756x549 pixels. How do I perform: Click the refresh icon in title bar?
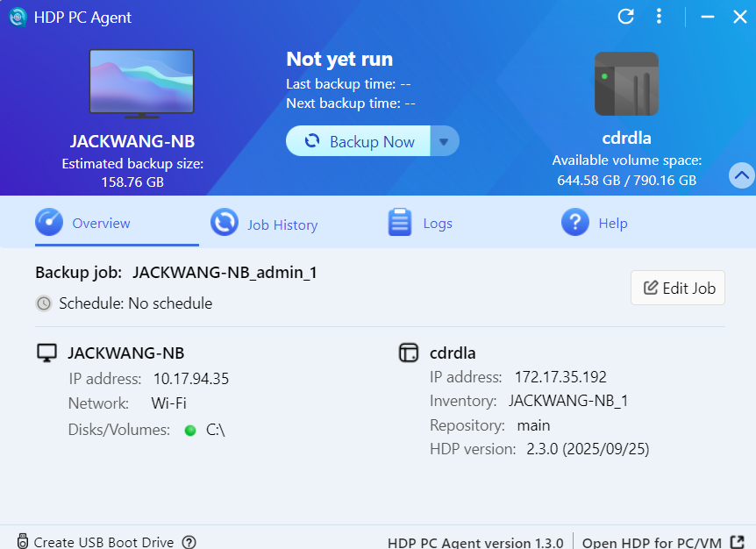625,16
